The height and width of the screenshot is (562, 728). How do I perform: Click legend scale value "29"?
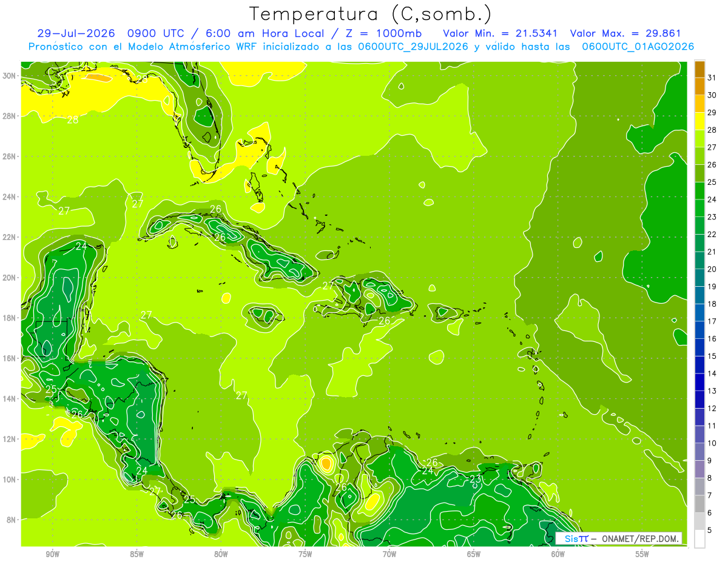point(712,112)
